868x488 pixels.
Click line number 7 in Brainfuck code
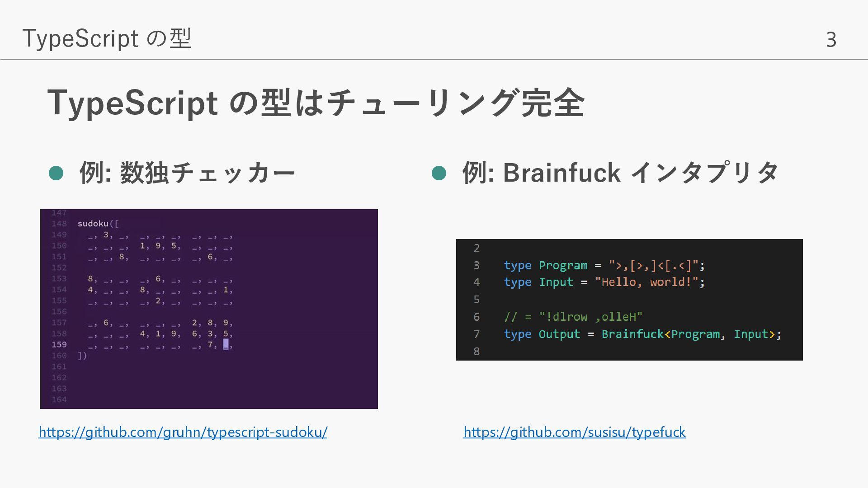click(476, 334)
